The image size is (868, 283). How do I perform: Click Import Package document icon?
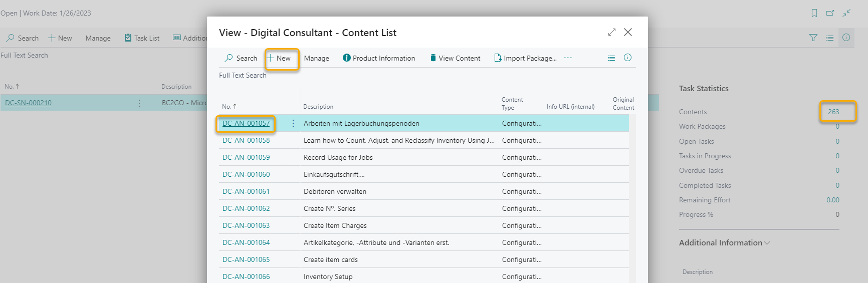point(498,58)
